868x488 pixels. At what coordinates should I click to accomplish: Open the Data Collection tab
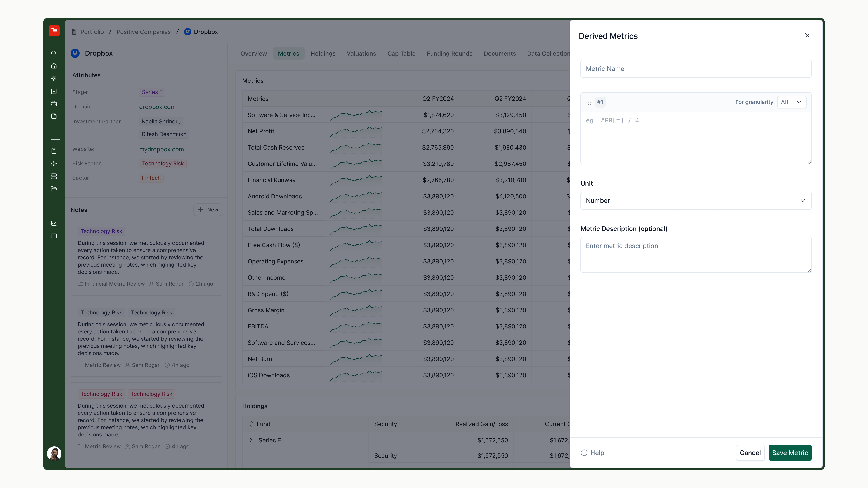click(x=548, y=54)
